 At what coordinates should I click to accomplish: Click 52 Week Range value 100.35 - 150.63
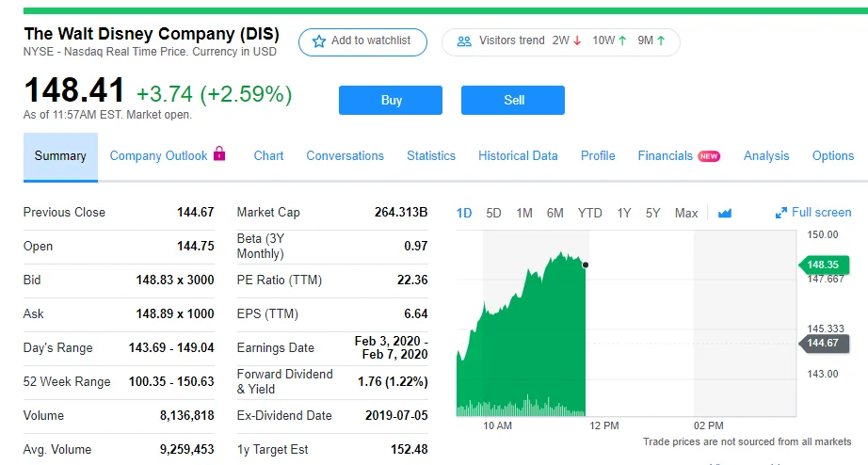(x=171, y=381)
